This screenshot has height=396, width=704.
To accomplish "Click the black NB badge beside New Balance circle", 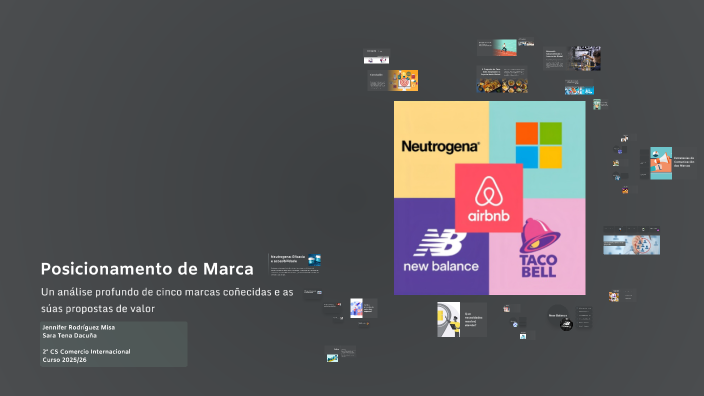I will [567, 324].
